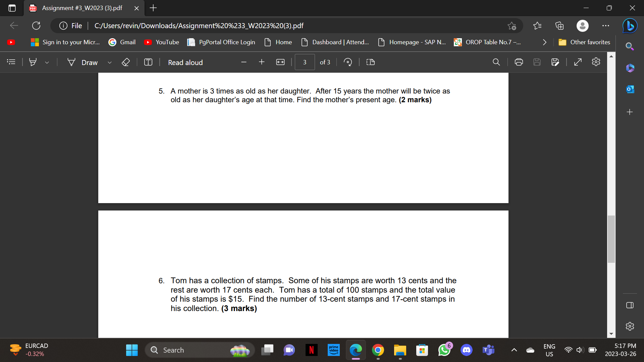Viewport: 644px width, 362px height.
Task: Expand hidden favorites with the chevron
Action: coord(544,42)
